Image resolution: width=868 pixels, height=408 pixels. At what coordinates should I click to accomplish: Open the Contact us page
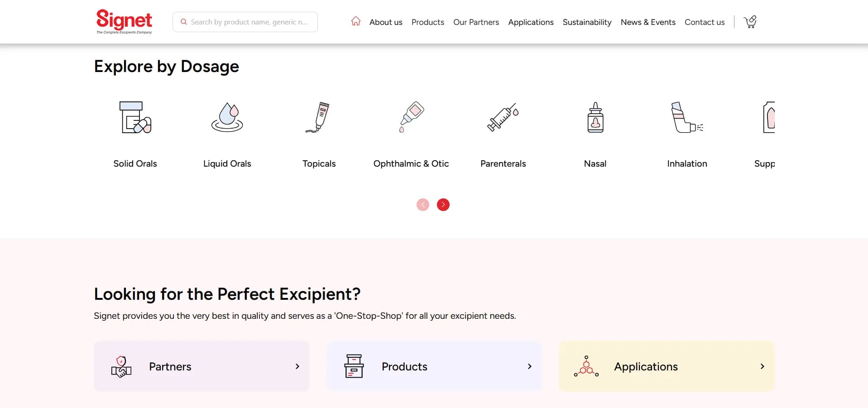[705, 22]
